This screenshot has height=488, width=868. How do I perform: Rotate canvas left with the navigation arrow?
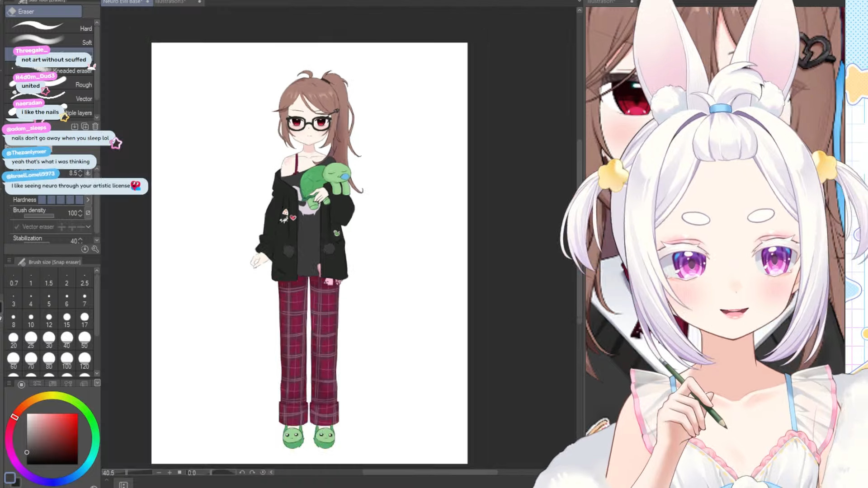point(242,473)
